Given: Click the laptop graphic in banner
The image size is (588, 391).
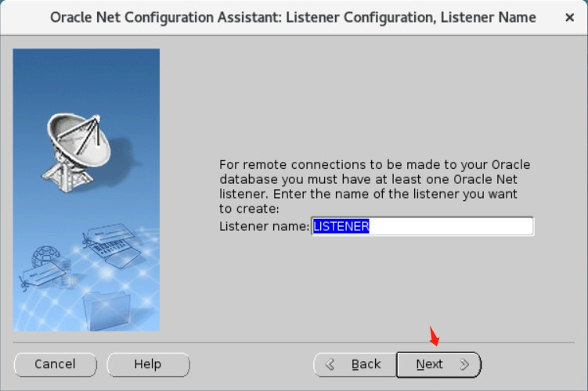Looking at the screenshot, I should point(117,253).
